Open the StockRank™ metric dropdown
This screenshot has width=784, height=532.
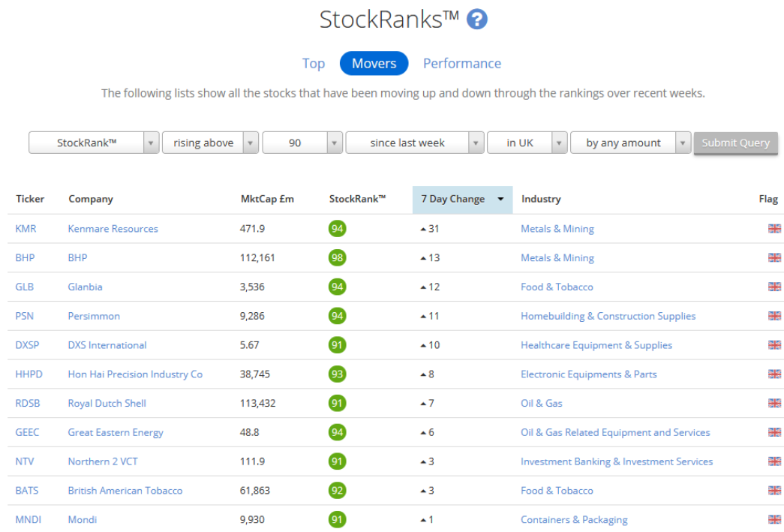94,143
